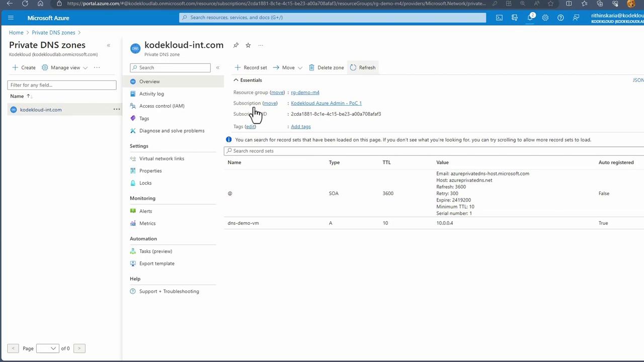Click the Resource group move link
The image size is (644, 362).
point(277,93)
